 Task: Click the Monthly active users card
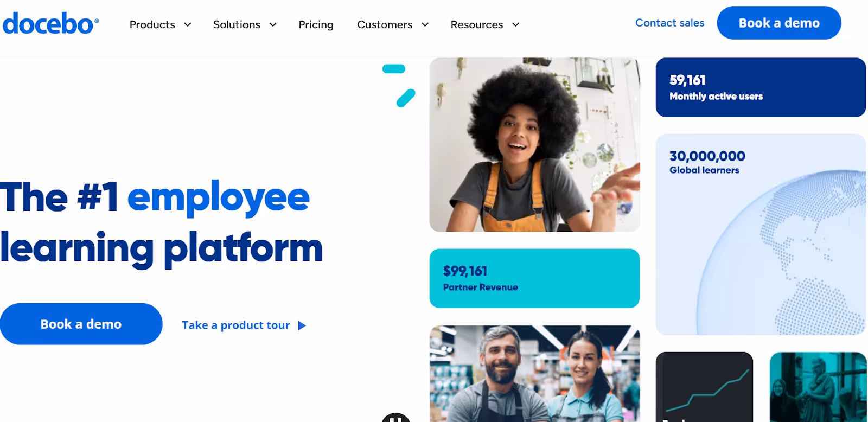(x=761, y=87)
